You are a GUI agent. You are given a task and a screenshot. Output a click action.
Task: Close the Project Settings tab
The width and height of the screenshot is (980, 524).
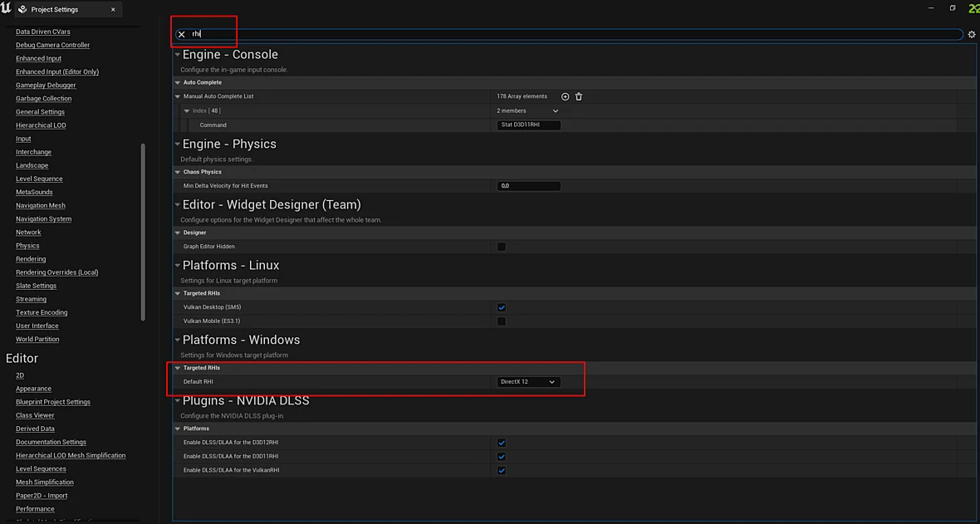(112, 9)
